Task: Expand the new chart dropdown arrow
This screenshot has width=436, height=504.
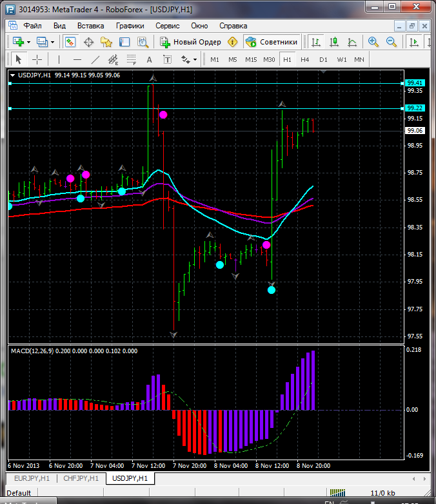Action: coord(29,42)
